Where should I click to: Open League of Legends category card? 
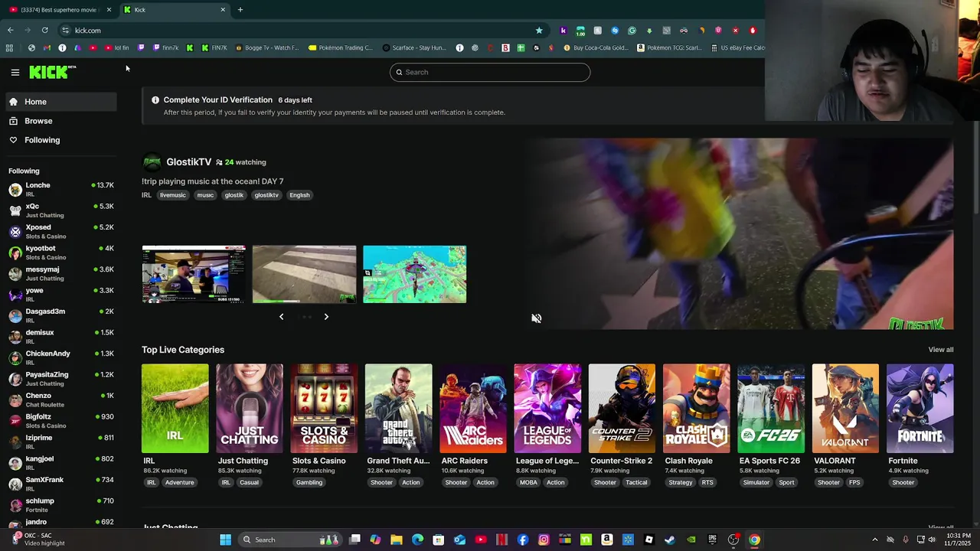pos(547,409)
